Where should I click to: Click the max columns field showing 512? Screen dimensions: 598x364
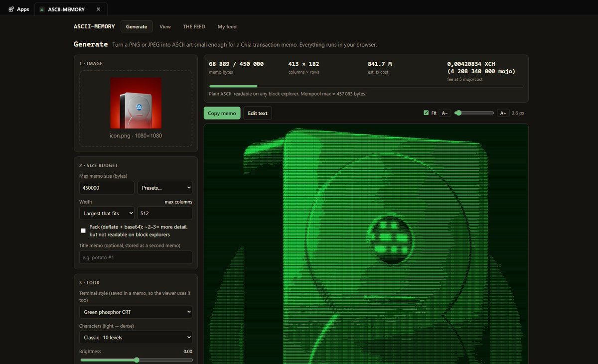click(x=165, y=213)
